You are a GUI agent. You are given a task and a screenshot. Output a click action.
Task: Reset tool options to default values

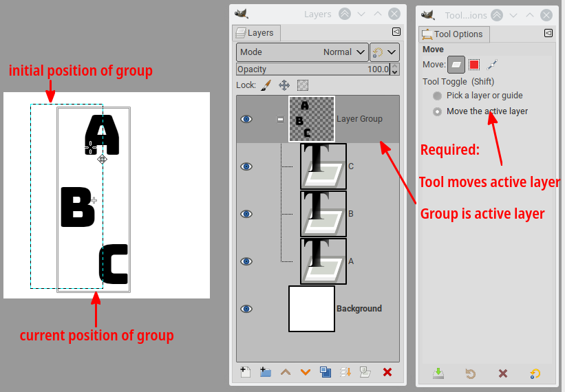click(x=535, y=373)
